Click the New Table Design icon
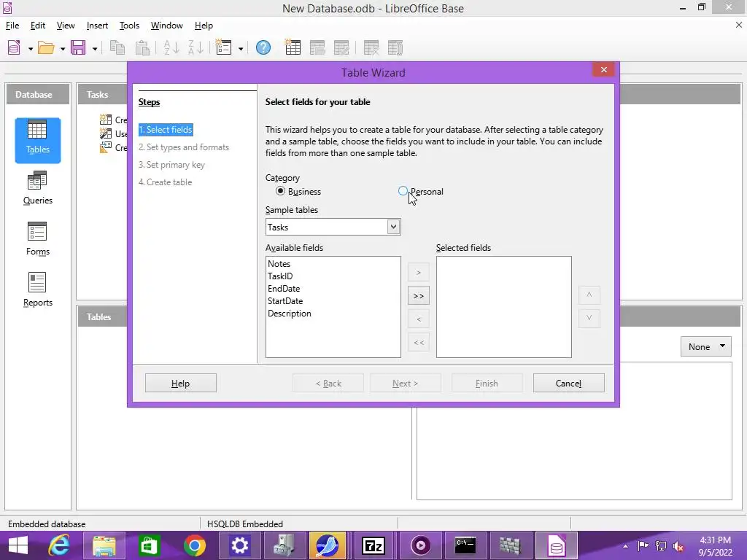Image resolution: width=747 pixels, height=560 pixels. point(293,47)
